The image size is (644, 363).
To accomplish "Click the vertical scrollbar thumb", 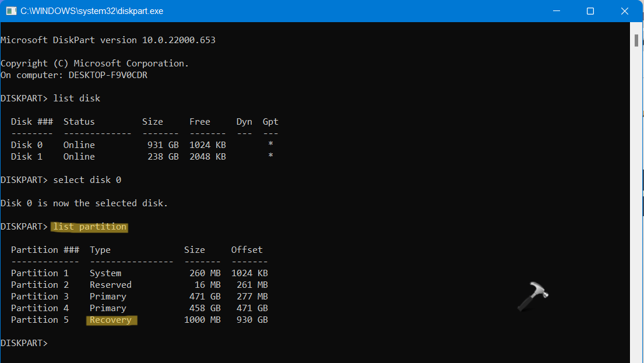I will (x=636, y=40).
